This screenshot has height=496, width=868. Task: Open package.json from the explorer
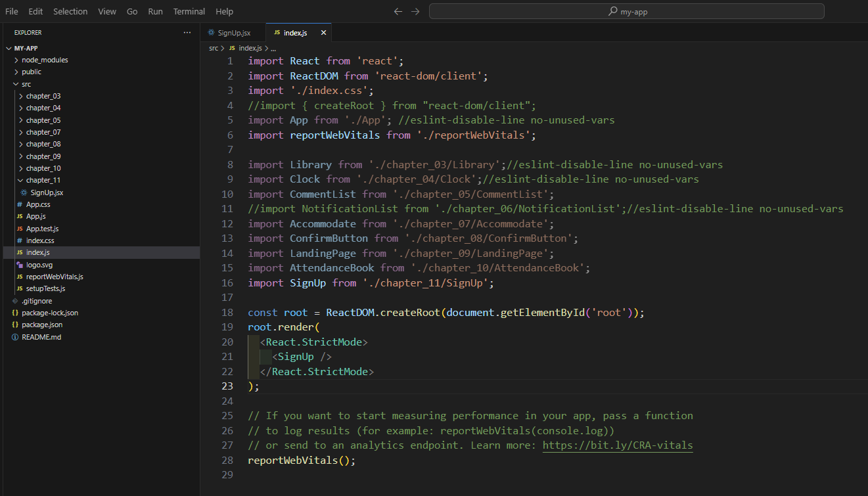[x=42, y=325]
